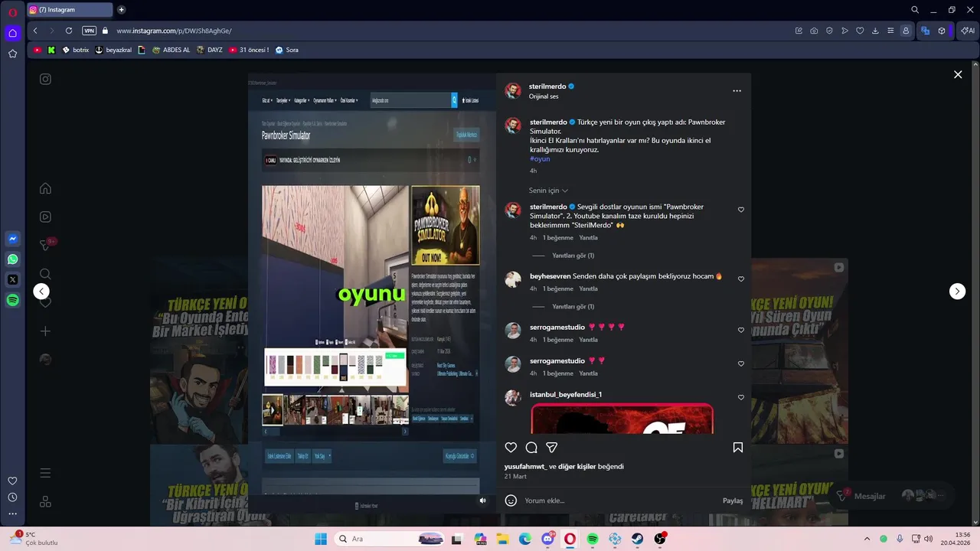The image size is (980, 551).
Task: Open Reels from the Instagram sidebar
Action: click(45, 217)
